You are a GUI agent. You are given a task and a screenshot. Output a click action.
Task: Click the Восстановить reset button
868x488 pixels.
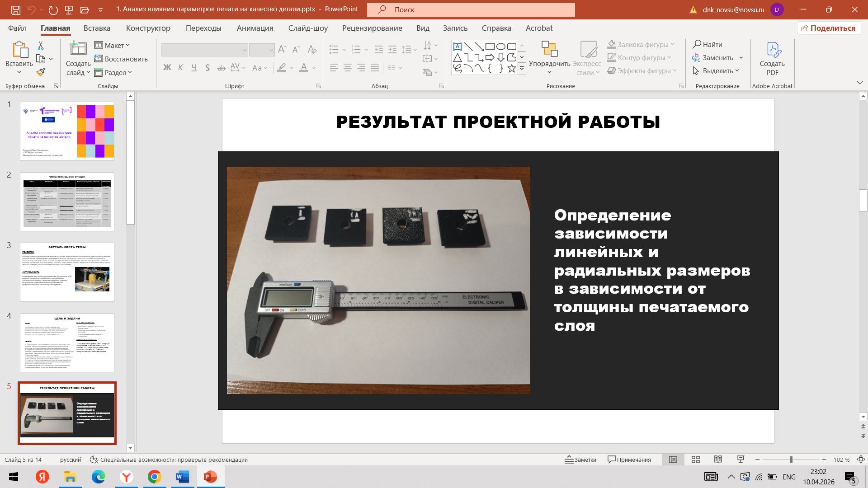tap(121, 59)
